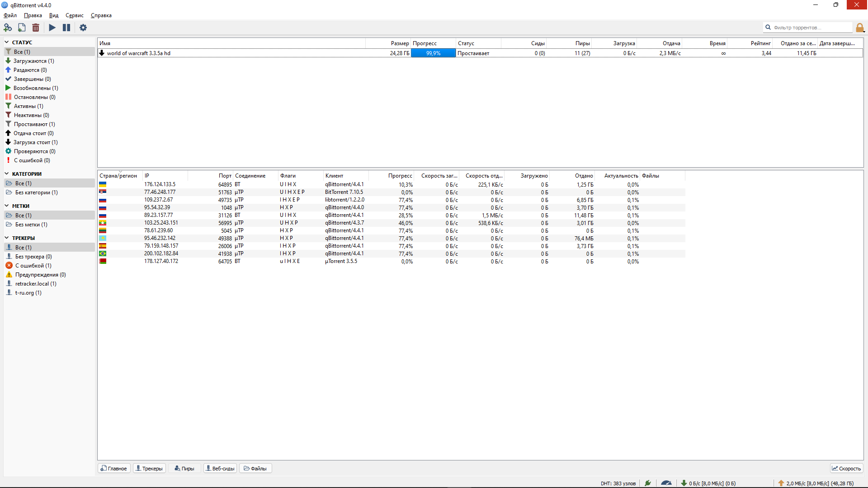Select the Проверяются (0) filter
This screenshot has height=488, width=868.
pos(49,151)
